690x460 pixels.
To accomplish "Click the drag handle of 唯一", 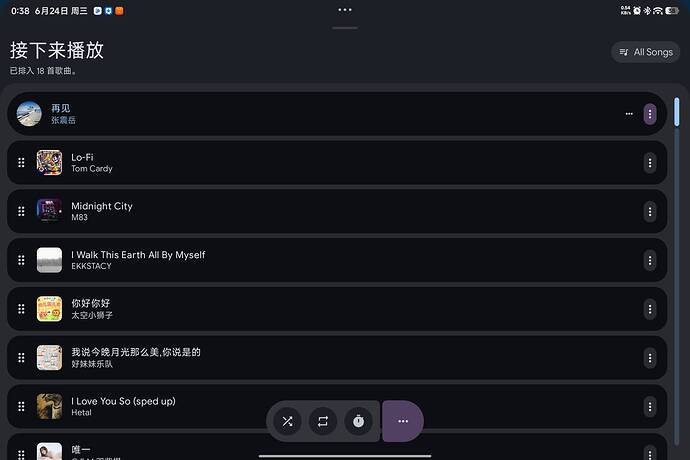I will (21, 454).
